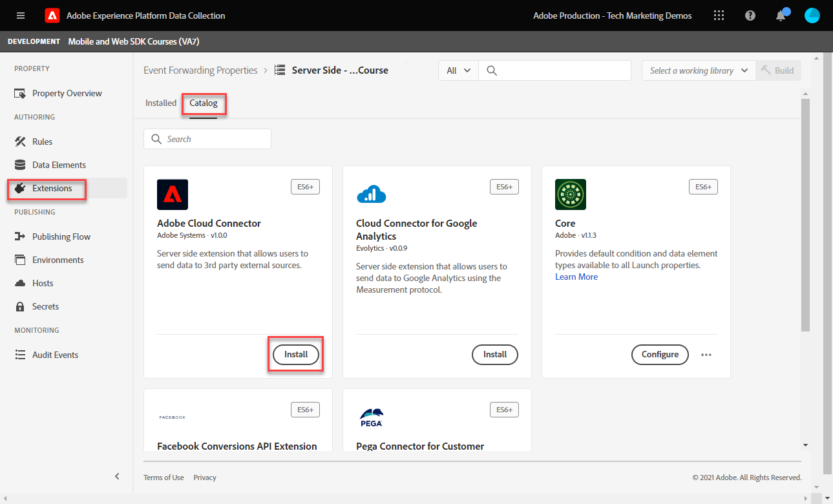
Task: Click the Publishing Flow icon
Action: [x=20, y=236]
